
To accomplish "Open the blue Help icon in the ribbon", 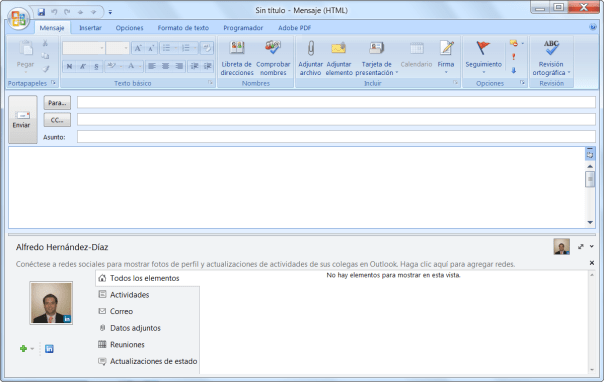I will [593, 27].
